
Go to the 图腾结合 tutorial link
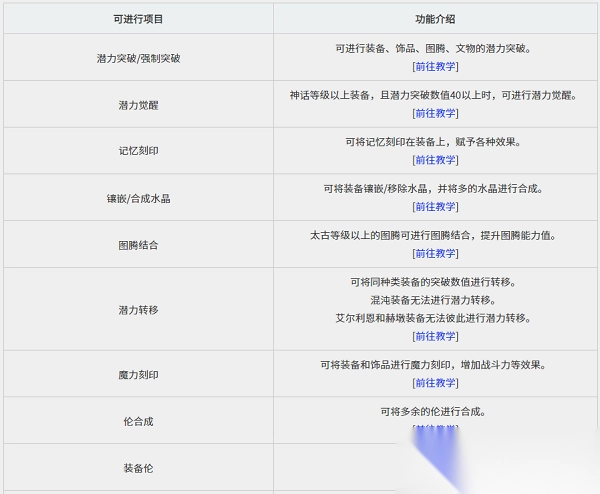click(x=435, y=254)
